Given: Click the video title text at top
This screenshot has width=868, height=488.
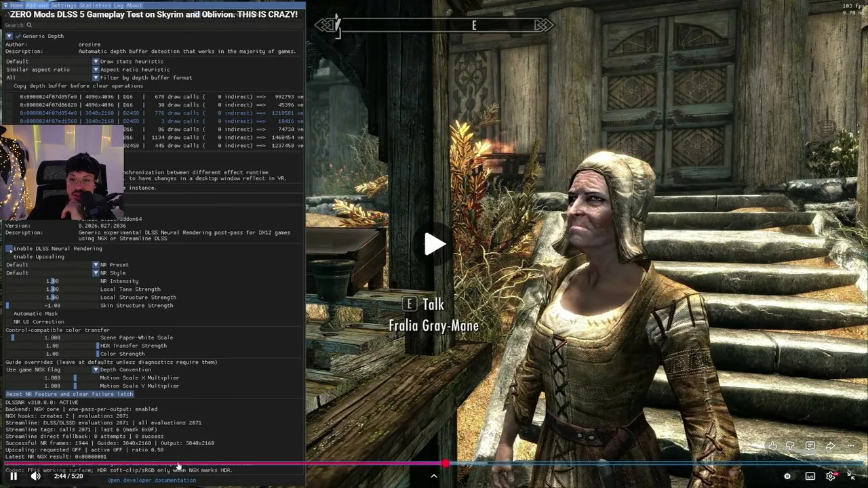Looking at the screenshot, I should click(153, 14).
